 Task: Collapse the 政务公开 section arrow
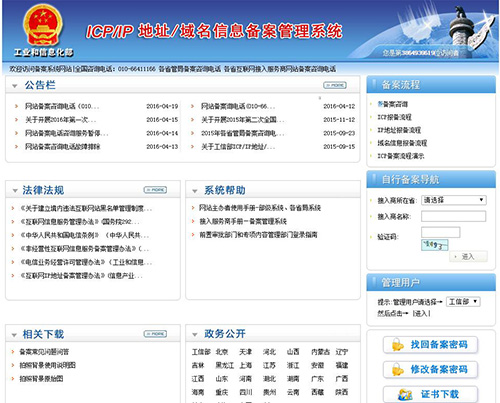click(195, 335)
